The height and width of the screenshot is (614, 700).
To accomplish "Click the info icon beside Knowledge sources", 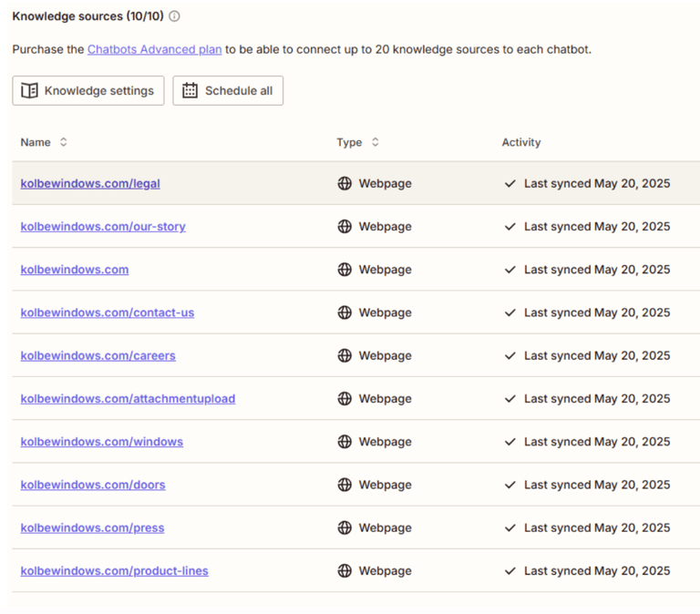I will (x=175, y=16).
